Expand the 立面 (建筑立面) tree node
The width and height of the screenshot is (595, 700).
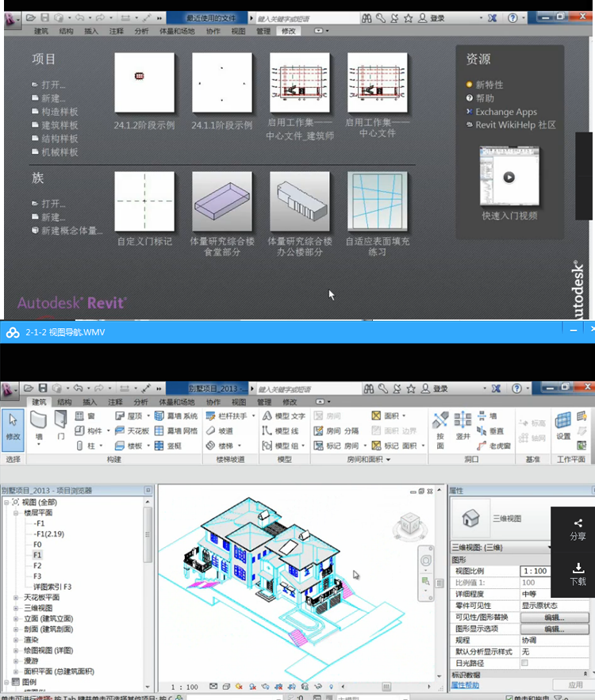(16, 619)
